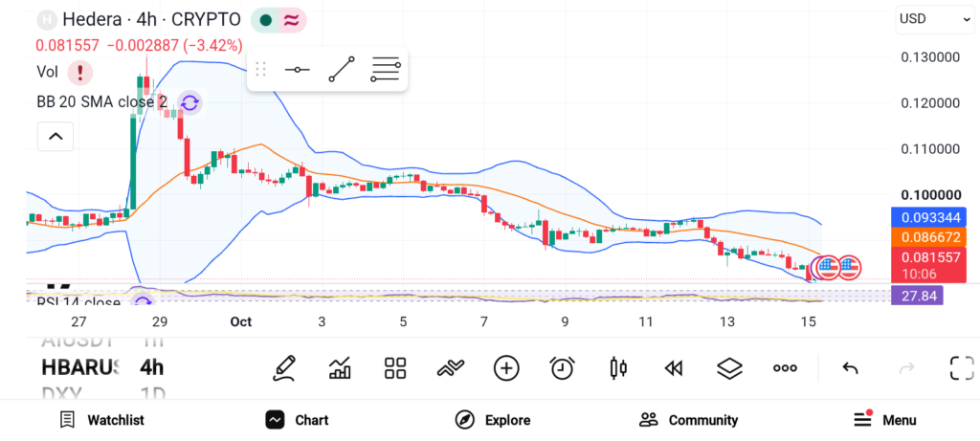The width and height of the screenshot is (980, 441).
Task: Select the BB 20 SMA close 2 legend
Action: pyautogui.click(x=101, y=102)
